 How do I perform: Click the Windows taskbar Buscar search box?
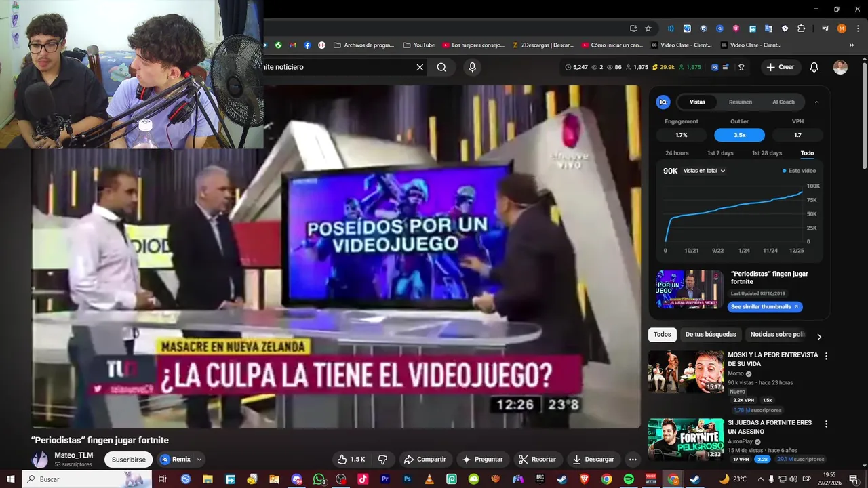click(87, 479)
